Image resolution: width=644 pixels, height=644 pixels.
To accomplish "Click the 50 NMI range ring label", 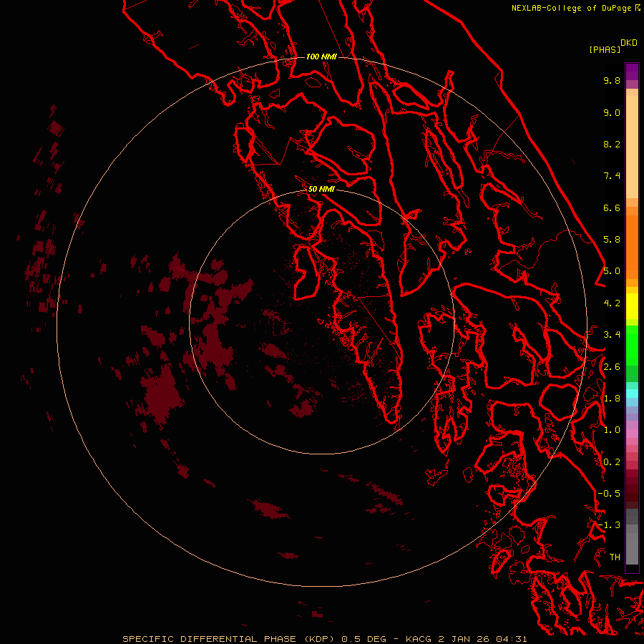I will click(x=321, y=189).
